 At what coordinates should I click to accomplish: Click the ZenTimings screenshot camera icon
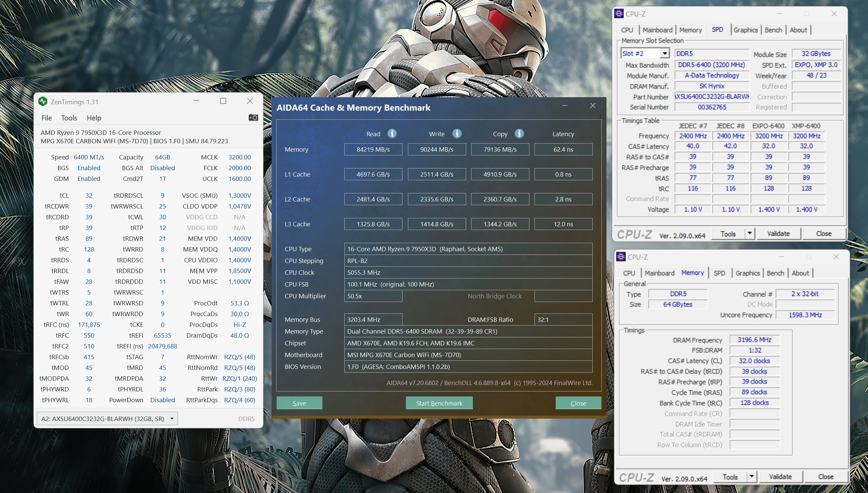pos(253,117)
